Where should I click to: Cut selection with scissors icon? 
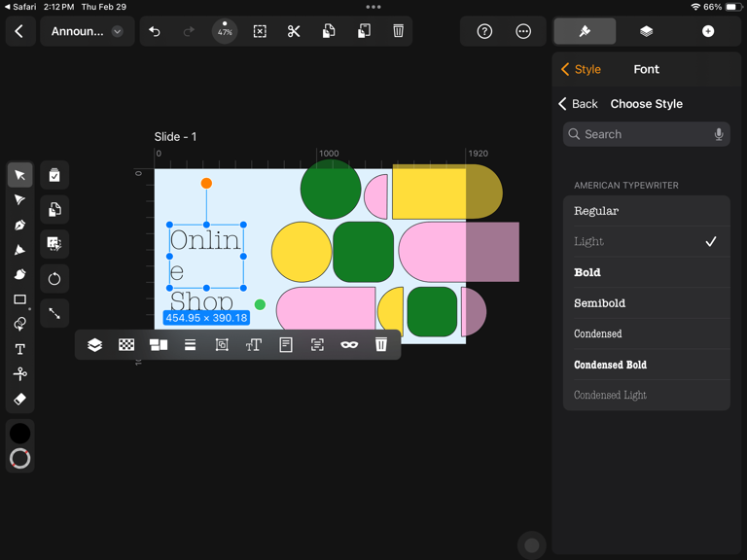pyautogui.click(x=294, y=31)
